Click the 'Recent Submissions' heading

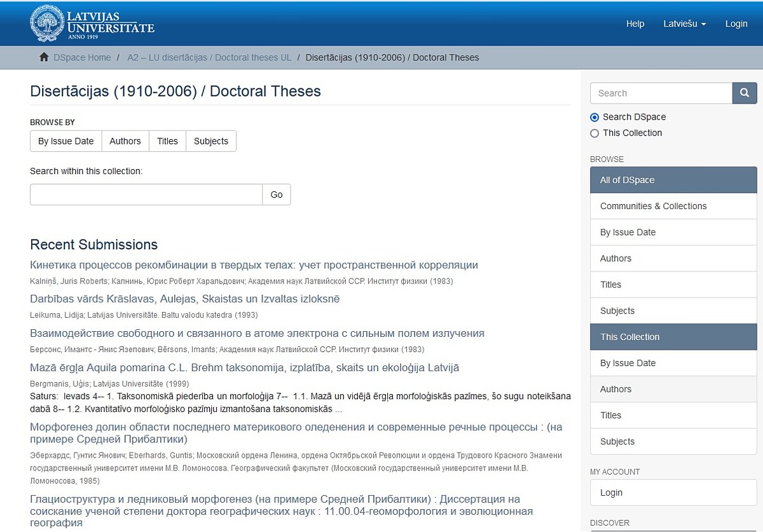pyautogui.click(x=93, y=245)
